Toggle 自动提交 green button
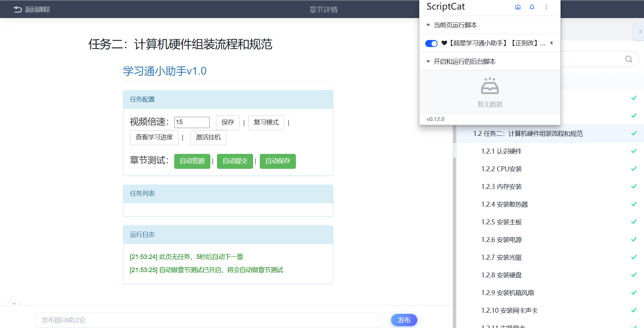Image resolution: width=644 pixels, height=328 pixels. click(235, 161)
